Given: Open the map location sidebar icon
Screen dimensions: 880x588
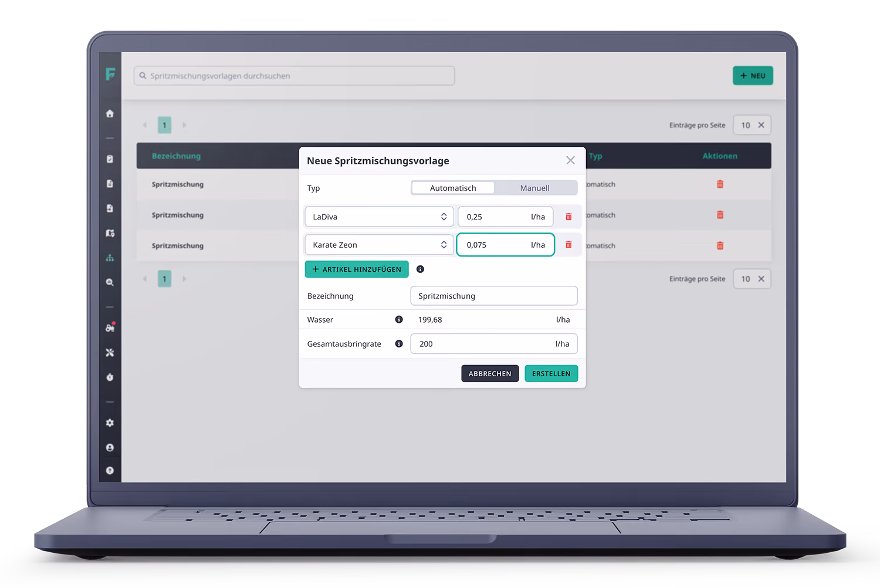Looking at the screenshot, I should coord(110,233).
